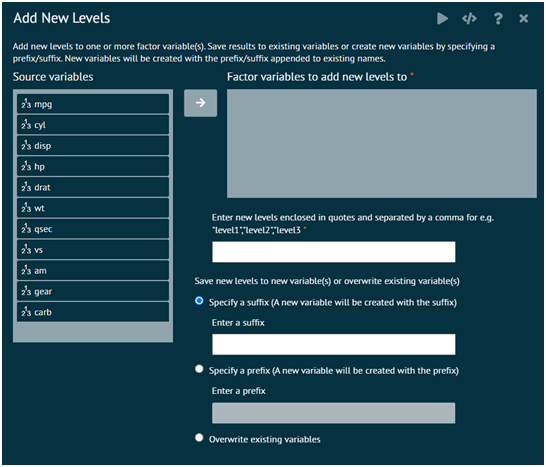Viewport: 546px width, 467px height.
Task: Select the carb variable
Action: point(93,312)
